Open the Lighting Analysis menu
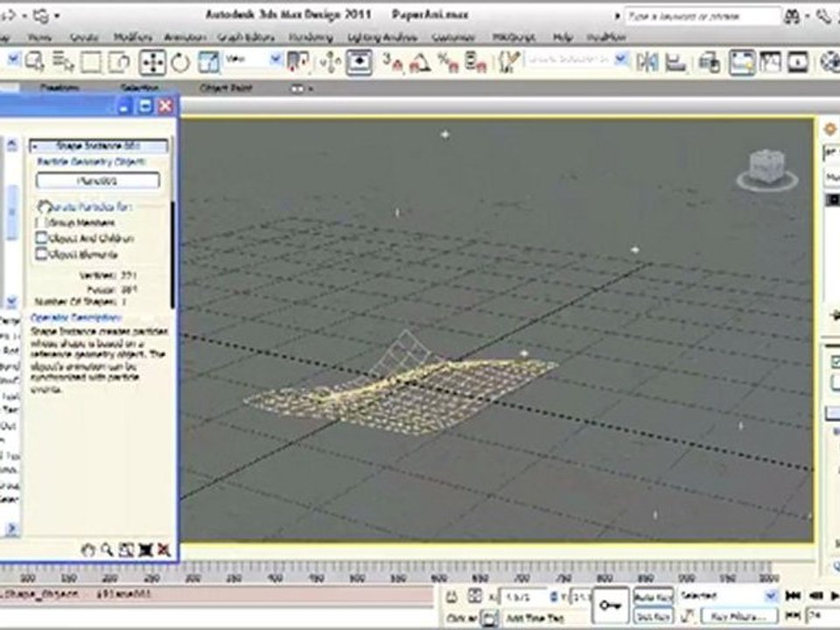840x630 pixels. click(x=381, y=37)
